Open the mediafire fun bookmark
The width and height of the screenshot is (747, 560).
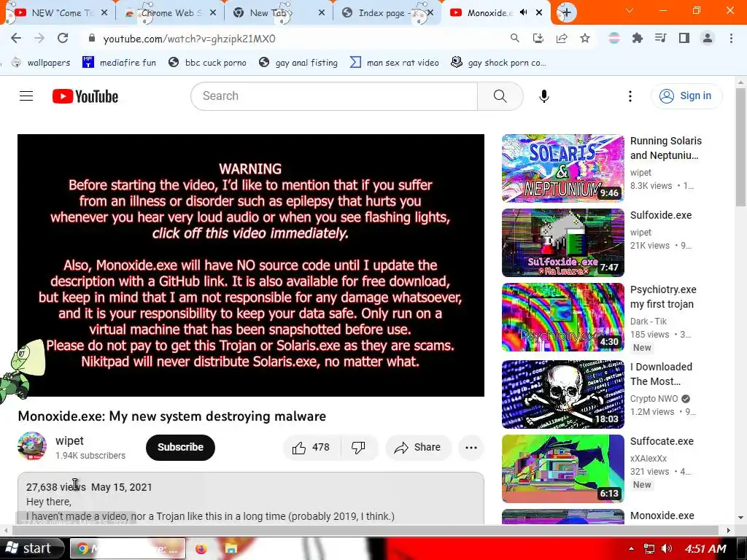[119, 63]
